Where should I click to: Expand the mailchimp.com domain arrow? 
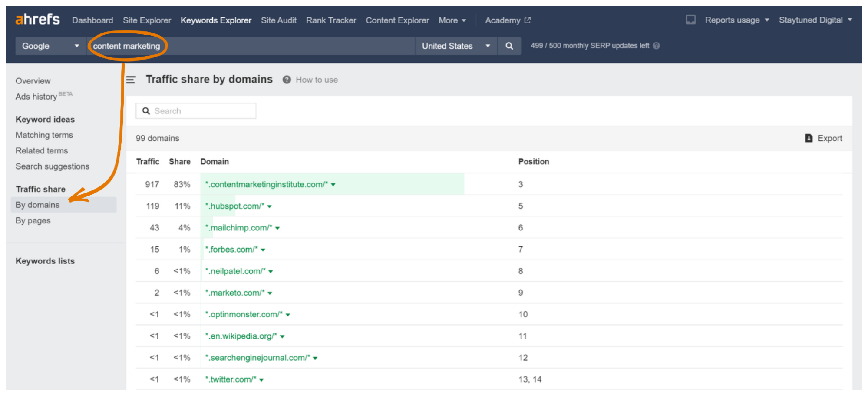(x=277, y=228)
